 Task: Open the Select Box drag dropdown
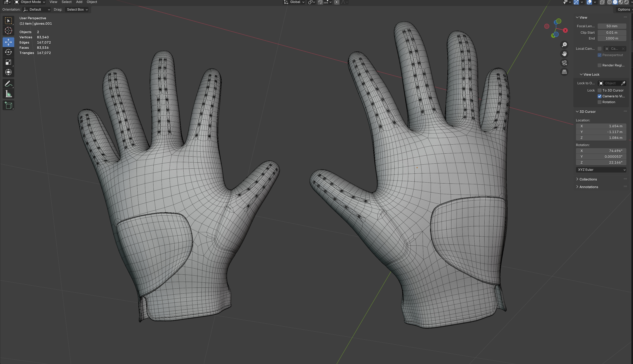77,9
